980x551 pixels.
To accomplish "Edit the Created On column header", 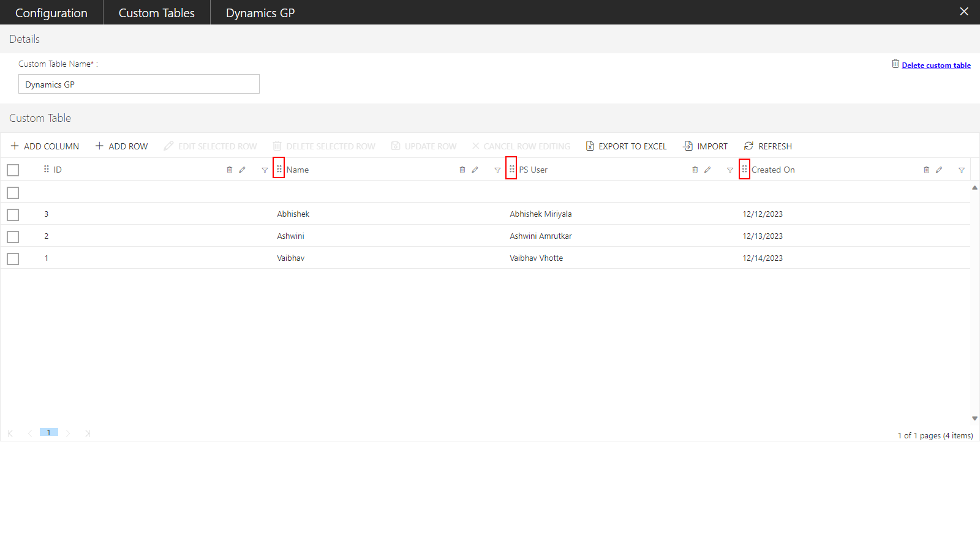I will 940,170.
